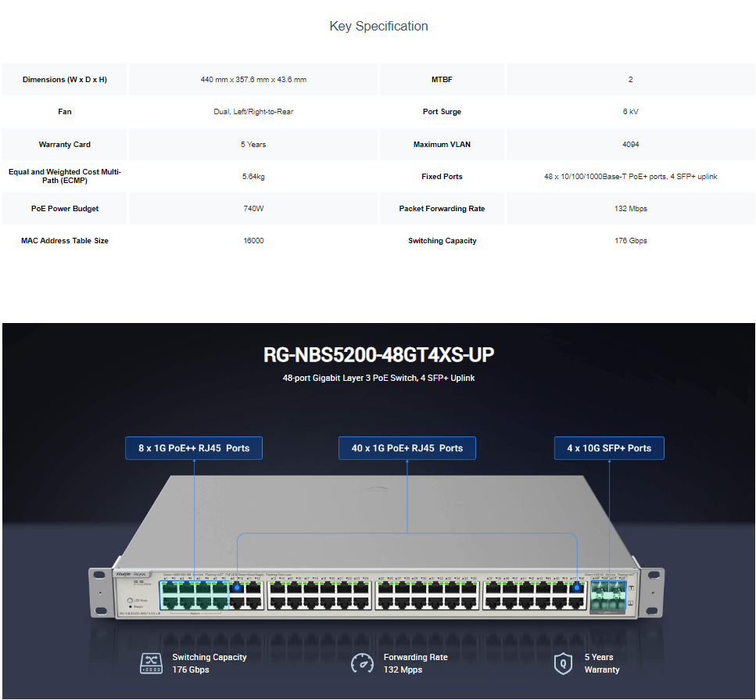Image resolution: width=756 pixels, height=700 pixels.
Task: Select the '5.64kg' value
Action: coord(253,177)
